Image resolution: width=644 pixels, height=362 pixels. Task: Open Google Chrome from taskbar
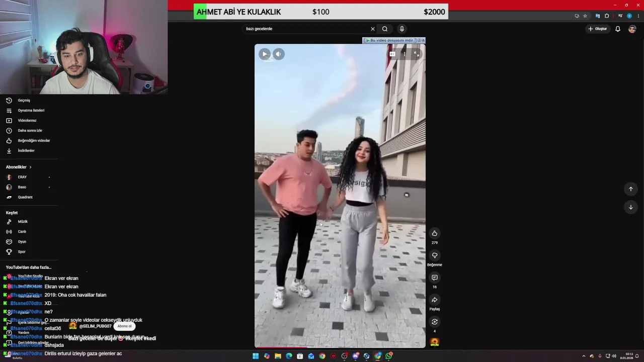click(x=322, y=356)
